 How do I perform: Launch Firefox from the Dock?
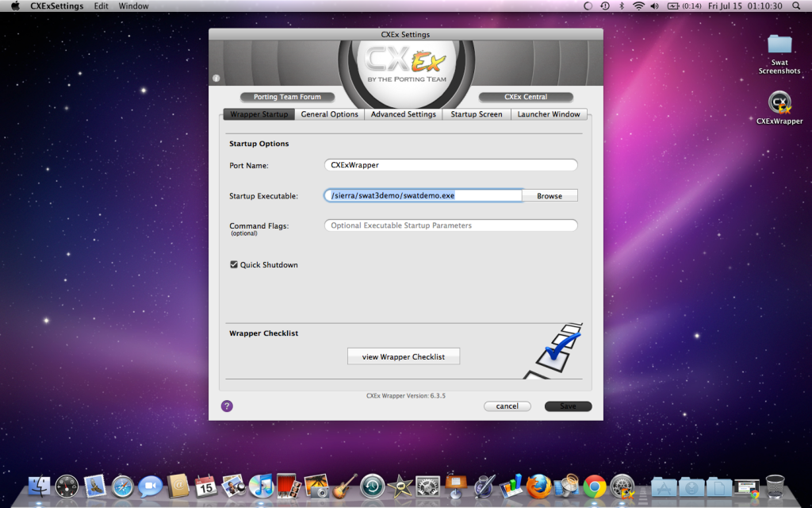pos(538,487)
